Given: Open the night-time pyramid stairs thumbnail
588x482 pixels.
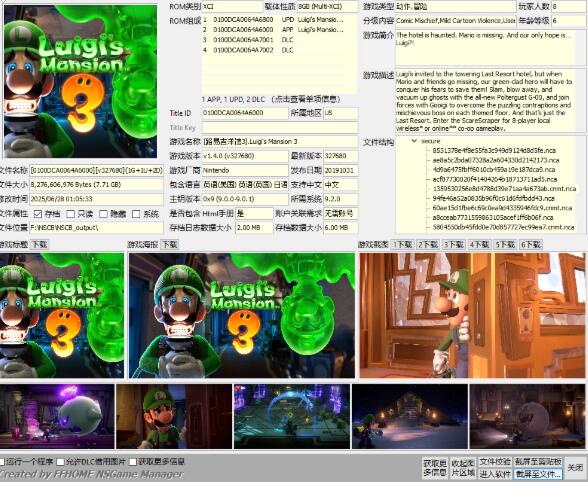Looking at the screenshot, I should 410,416.
